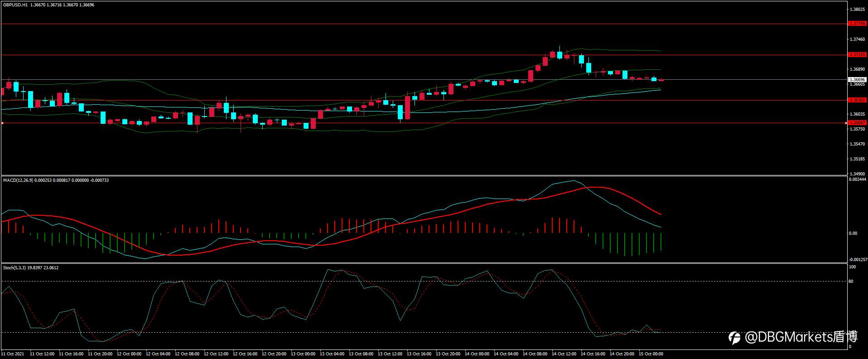Click the red 1.37155 price tag
The height and width of the screenshot is (359, 868).
(857, 55)
